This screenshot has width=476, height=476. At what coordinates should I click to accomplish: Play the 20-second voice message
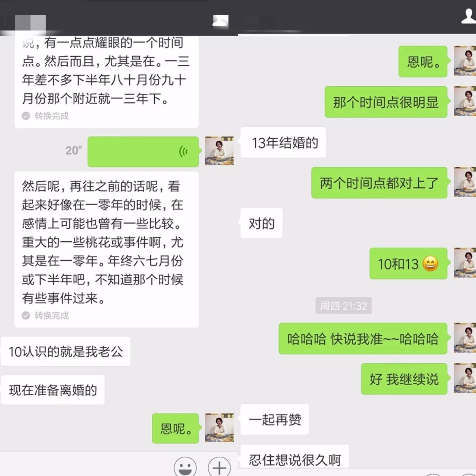[143, 152]
